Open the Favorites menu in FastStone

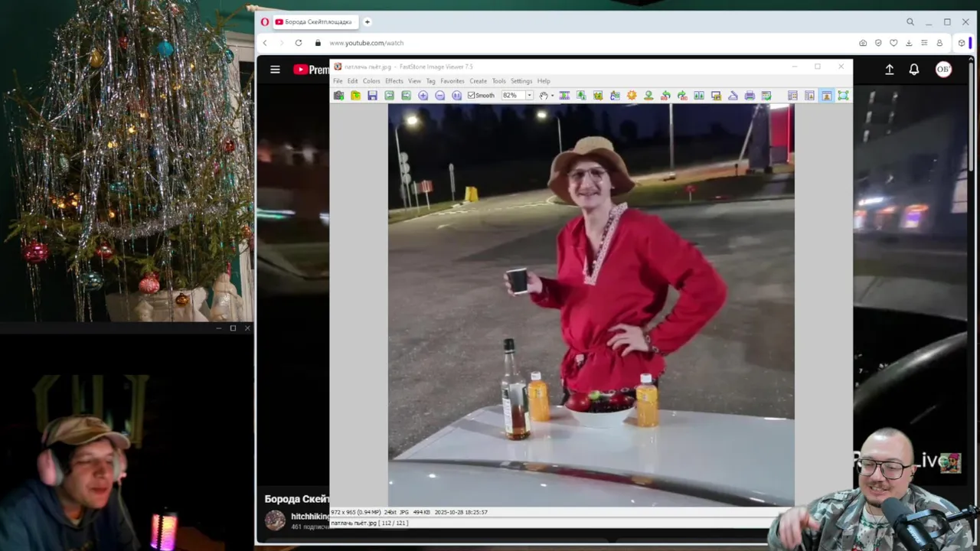click(452, 81)
